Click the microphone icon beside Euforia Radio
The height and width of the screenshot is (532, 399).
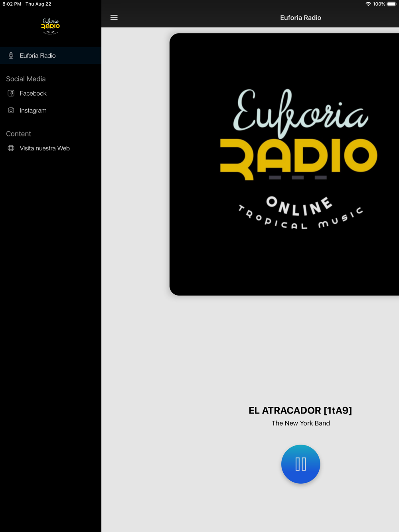[x=11, y=55]
